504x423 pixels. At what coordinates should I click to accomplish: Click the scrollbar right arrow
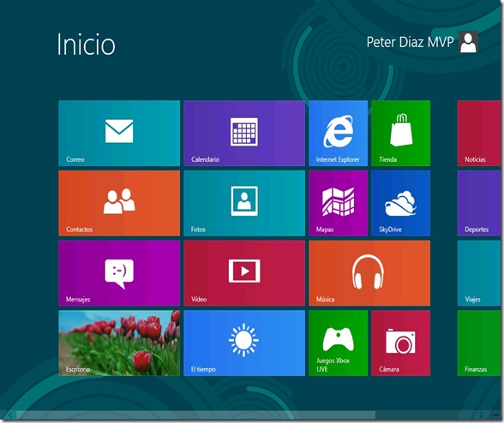(481, 415)
